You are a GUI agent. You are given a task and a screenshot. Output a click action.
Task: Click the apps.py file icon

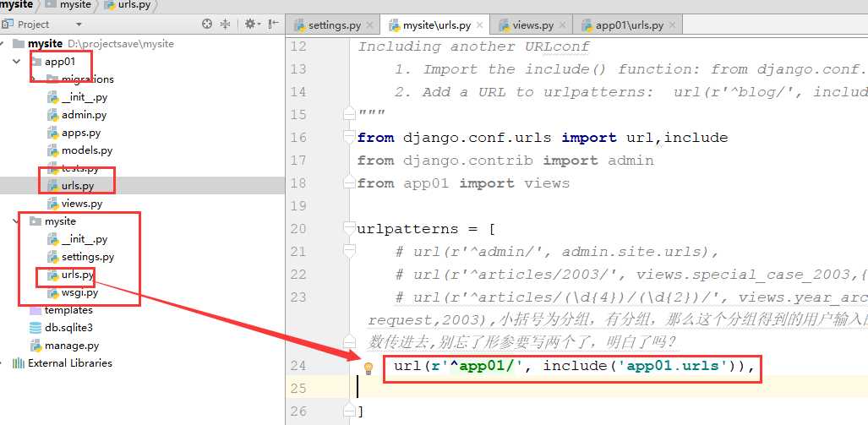pos(53,133)
